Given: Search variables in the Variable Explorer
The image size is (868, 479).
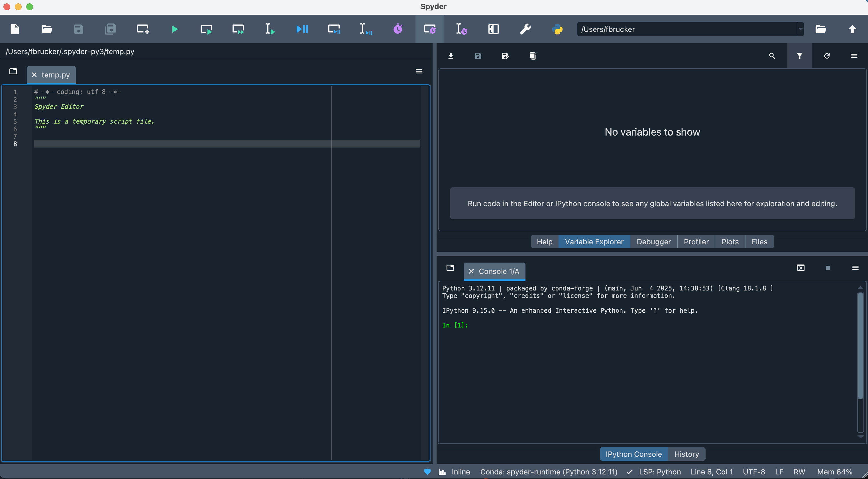Looking at the screenshot, I should pyautogui.click(x=772, y=56).
